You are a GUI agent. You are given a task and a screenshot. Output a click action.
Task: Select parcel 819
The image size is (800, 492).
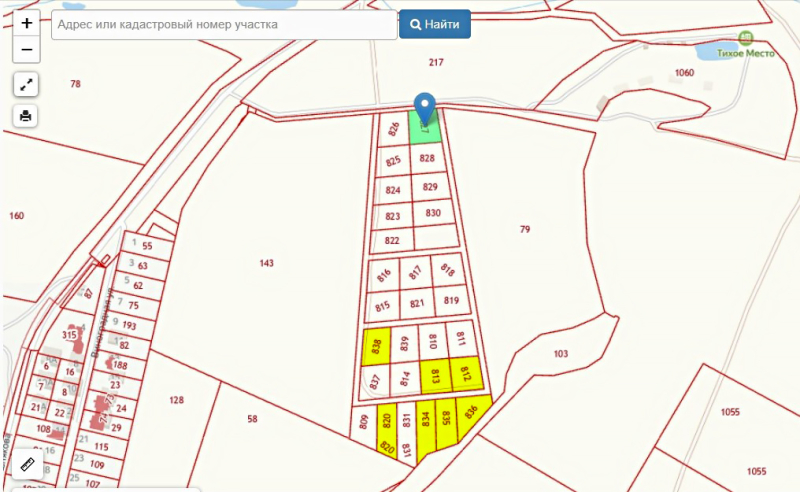click(451, 301)
